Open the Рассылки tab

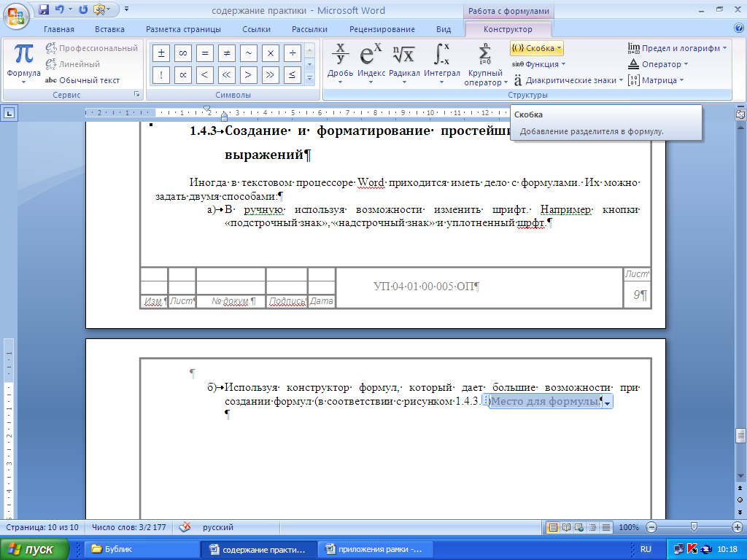(x=309, y=29)
